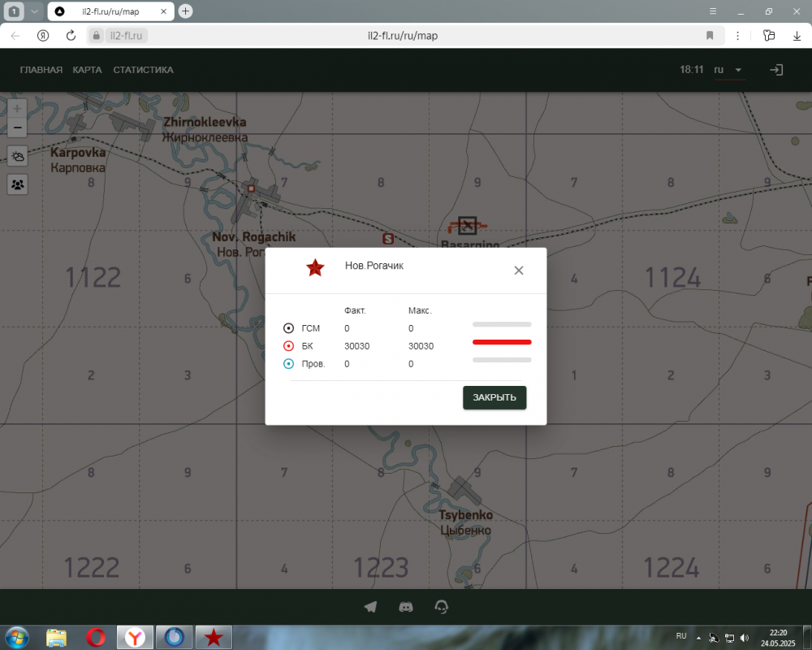This screenshot has width=812, height=650.
Task: Close the il2-fl.ru/ru/map tab
Action: 164,11
